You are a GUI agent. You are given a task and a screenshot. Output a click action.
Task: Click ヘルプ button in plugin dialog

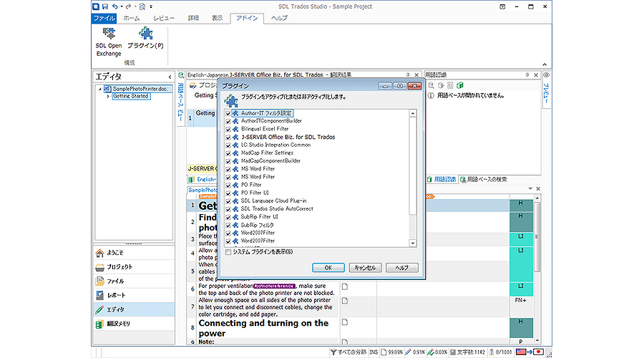pos(402,268)
